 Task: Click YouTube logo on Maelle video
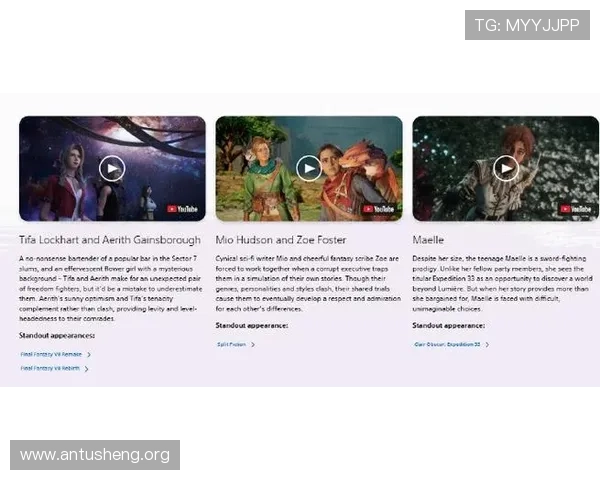577,209
